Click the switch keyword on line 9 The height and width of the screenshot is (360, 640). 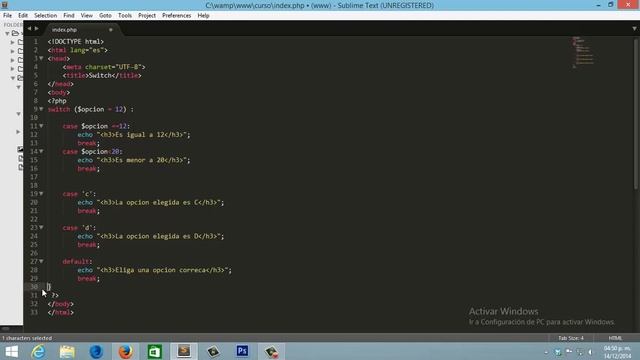(59, 109)
